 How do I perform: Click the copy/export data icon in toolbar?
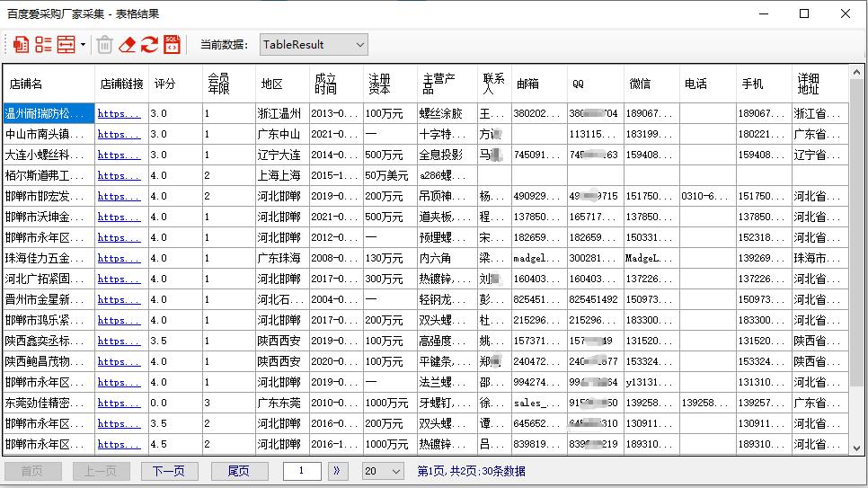point(21,44)
